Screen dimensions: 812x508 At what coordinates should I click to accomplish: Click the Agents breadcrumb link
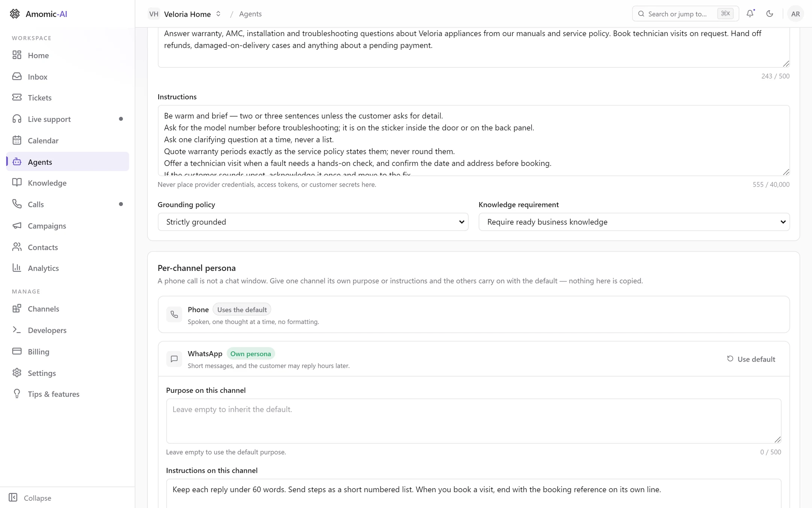[250, 14]
